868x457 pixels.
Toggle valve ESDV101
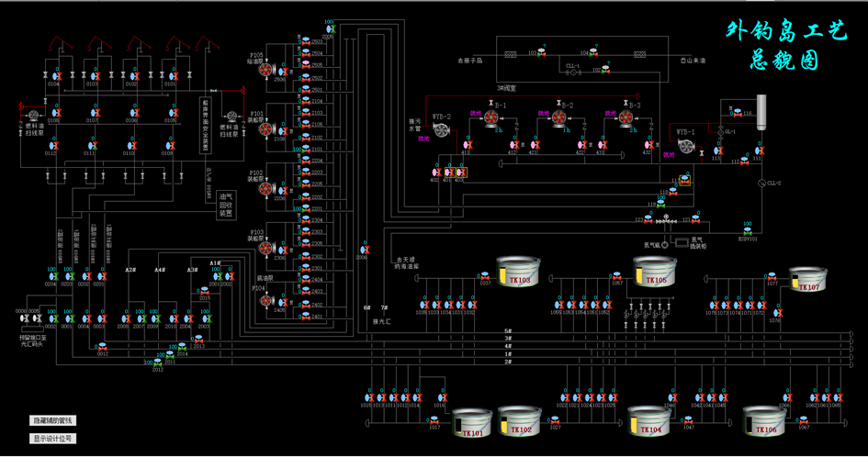(x=747, y=231)
